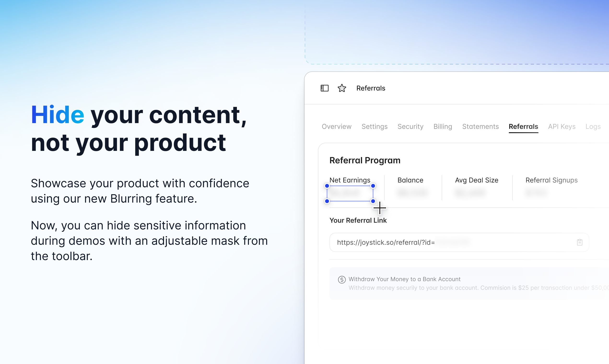Select the active Referrals tab

click(x=523, y=127)
